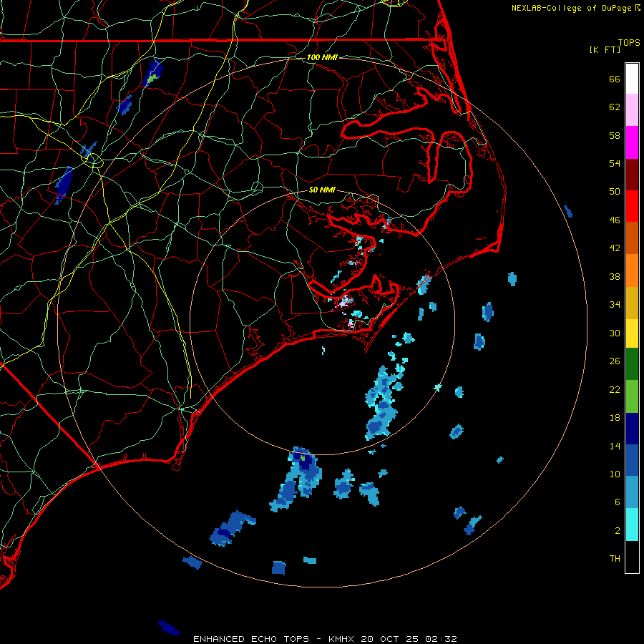Click the TOPS legend title

coord(629,43)
